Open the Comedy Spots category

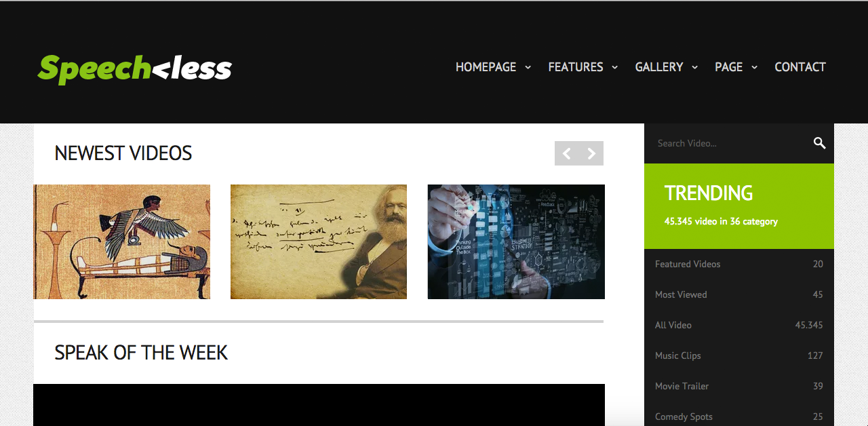pos(739,416)
